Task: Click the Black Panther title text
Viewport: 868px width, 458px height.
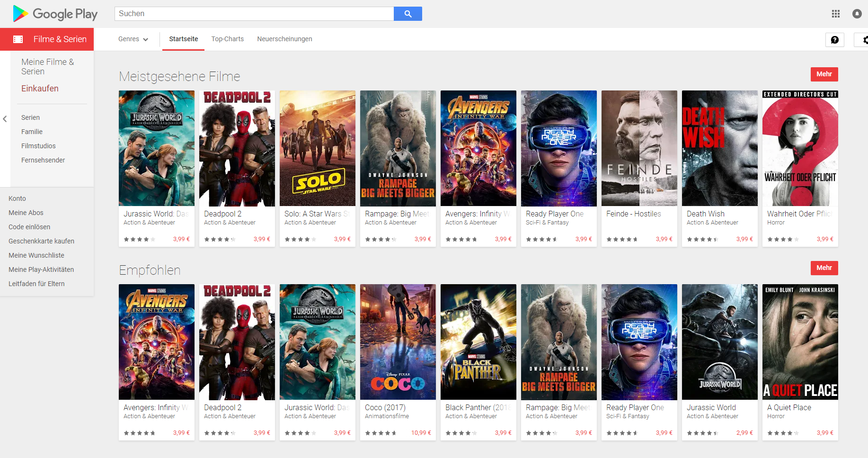Action: tap(478, 408)
